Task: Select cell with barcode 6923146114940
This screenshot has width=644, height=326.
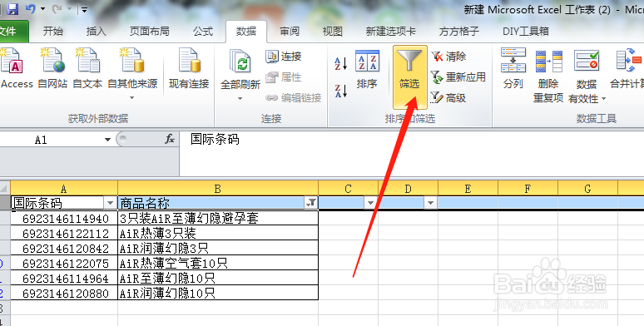Action: 64,218
